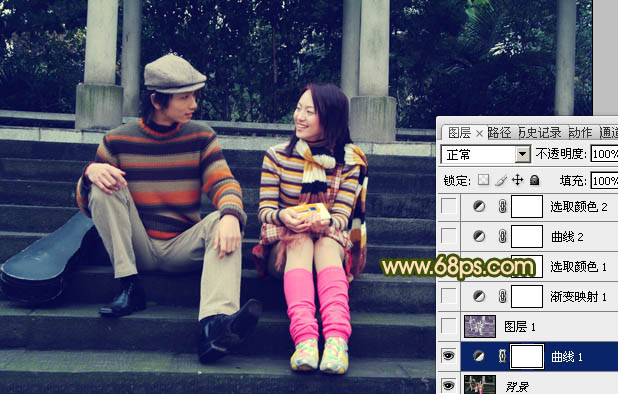Select the mask thumbnail of 曲线 2
This screenshot has width=618, height=394.
point(527,236)
